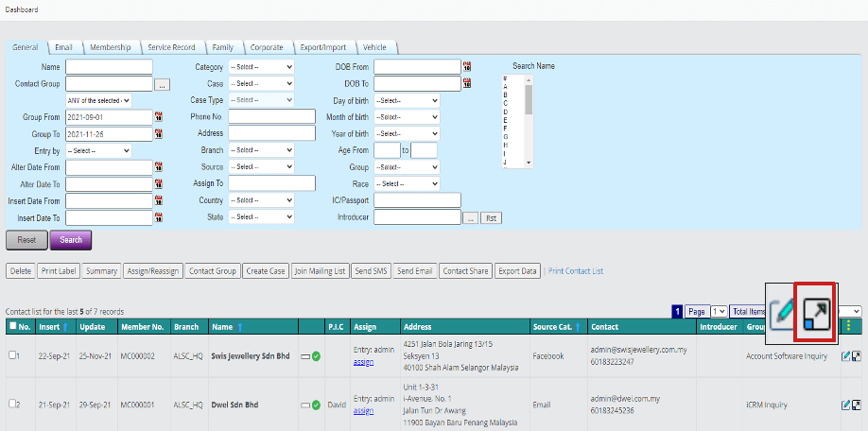Click the open-in-new-window icon for Swis Jewellery
Image resolution: width=868 pixels, height=431 pixels.
(857, 356)
